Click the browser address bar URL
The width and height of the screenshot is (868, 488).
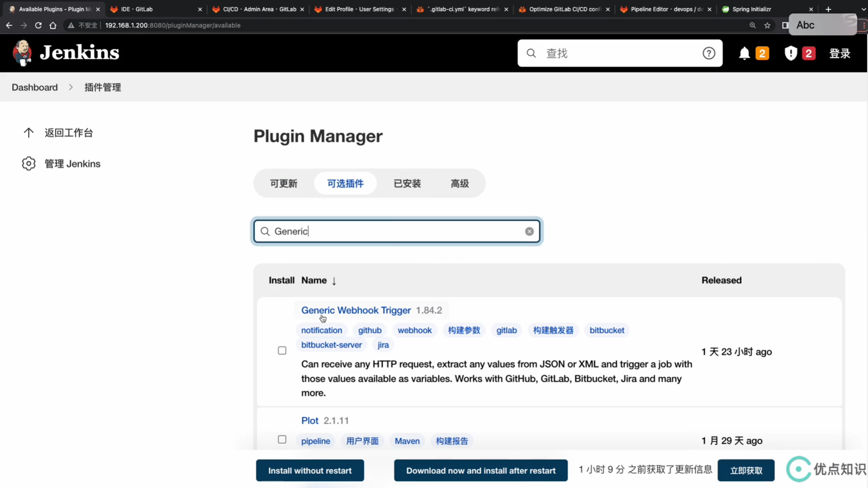click(173, 25)
